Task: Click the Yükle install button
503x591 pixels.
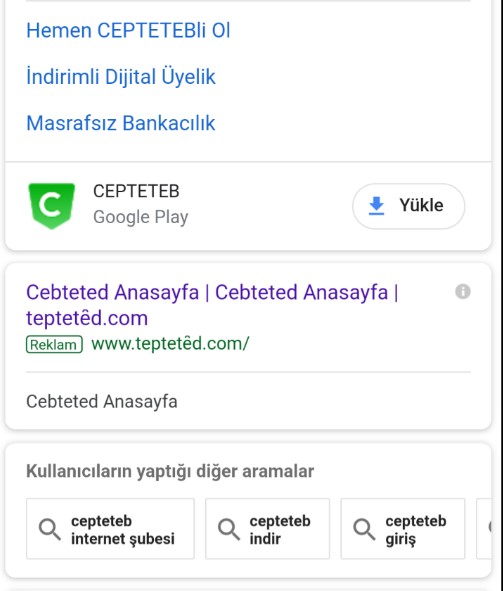Action: click(x=408, y=206)
